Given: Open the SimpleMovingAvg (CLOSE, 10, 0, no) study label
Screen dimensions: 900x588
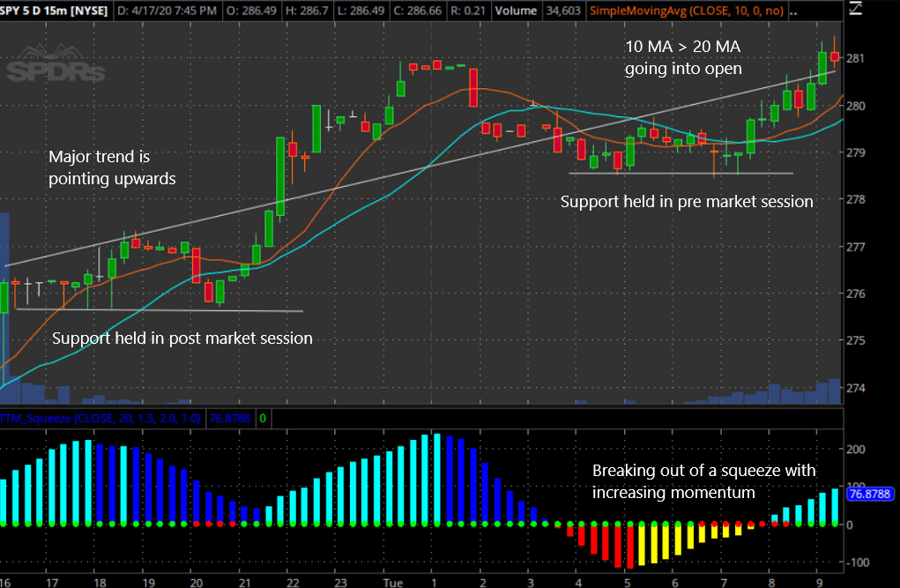Looking at the screenshot, I should (x=687, y=11).
